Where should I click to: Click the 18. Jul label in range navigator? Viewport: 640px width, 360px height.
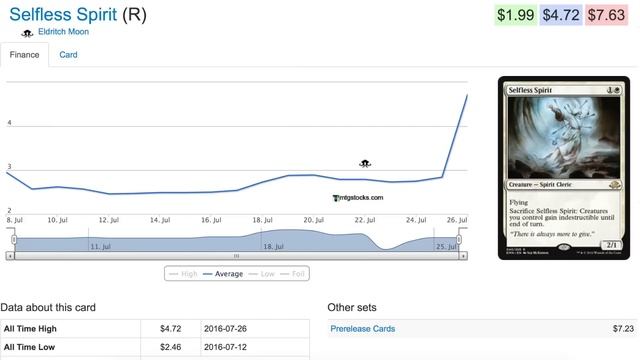[273, 247]
